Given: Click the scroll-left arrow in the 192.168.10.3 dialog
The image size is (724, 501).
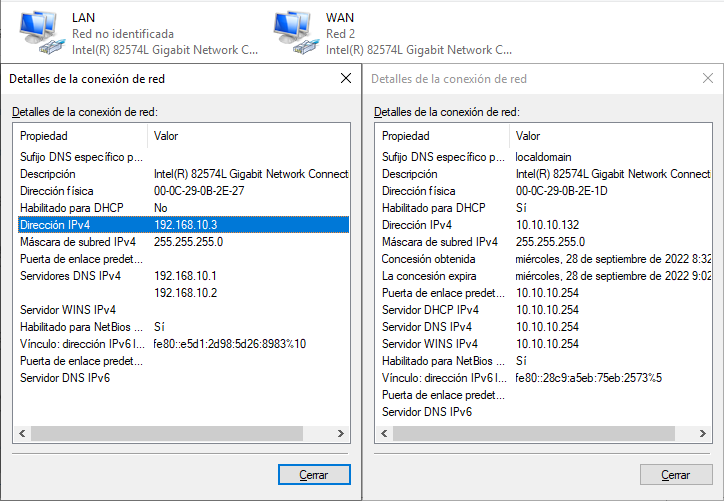Looking at the screenshot, I should [22, 434].
